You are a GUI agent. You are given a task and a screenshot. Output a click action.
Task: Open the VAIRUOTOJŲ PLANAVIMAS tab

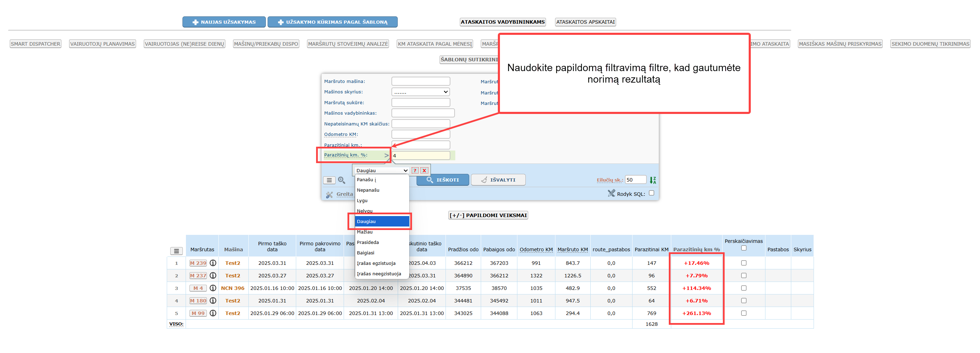click(102, 44)
